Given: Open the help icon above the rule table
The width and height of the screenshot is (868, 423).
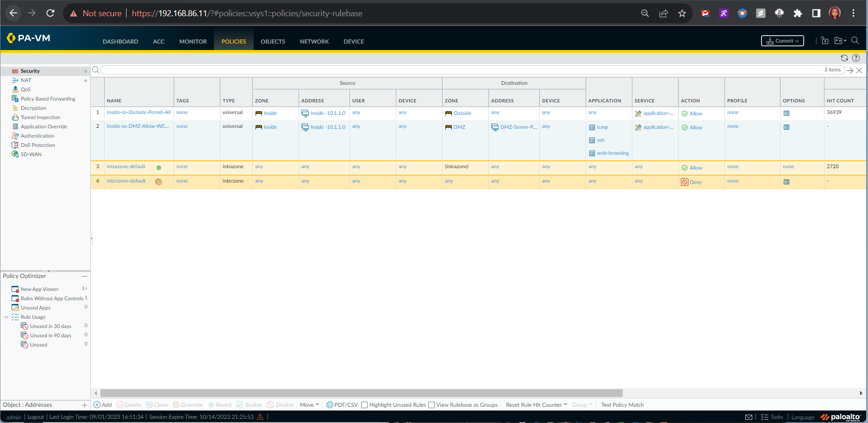Looking at the screenshot, I should click(856, 58).
